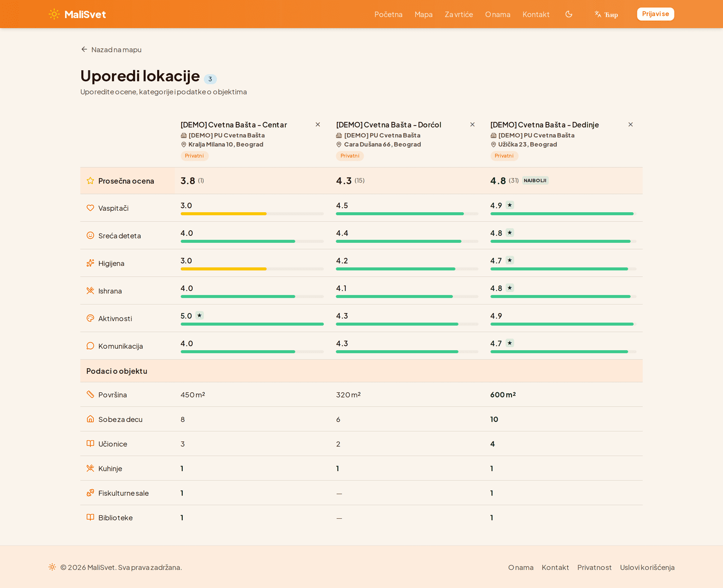Toggle dark mode with the moon icon
Image resolution: width=723 pixels, height=588 pixels.
click(568, 14)
